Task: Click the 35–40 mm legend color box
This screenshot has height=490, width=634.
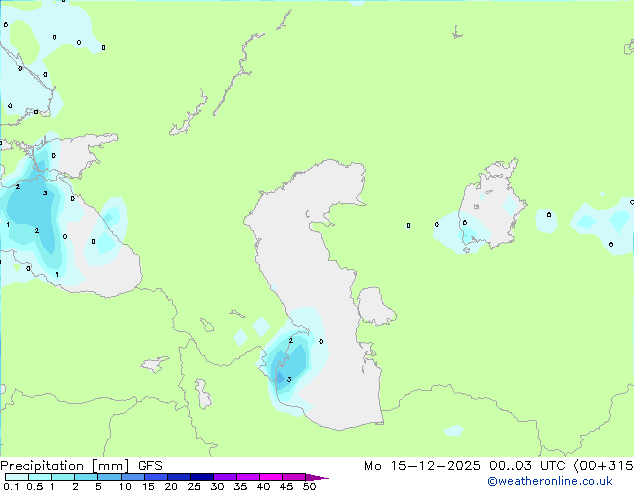Action: tap(247, 477)
